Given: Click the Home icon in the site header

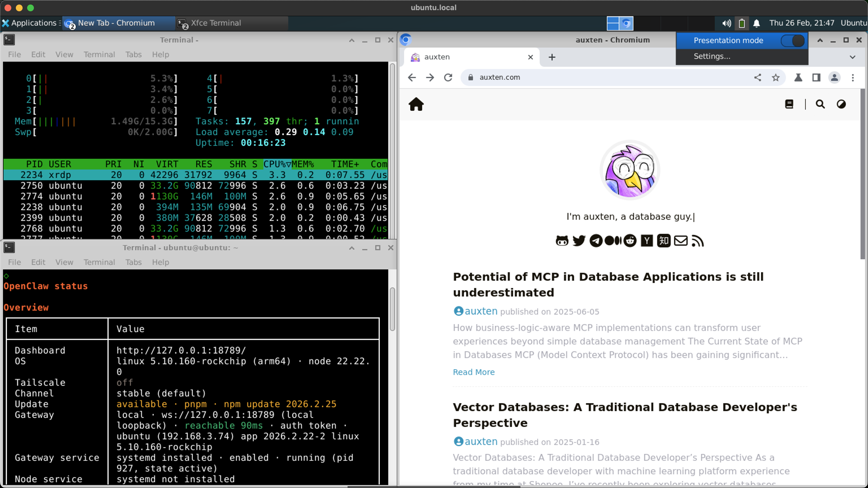Looking at the screenshot, I should (x=416, y=104).
